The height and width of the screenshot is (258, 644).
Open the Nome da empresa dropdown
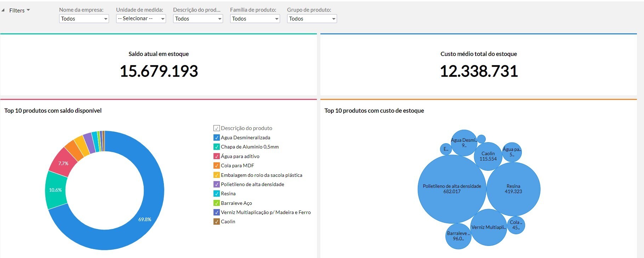(84, 19)
